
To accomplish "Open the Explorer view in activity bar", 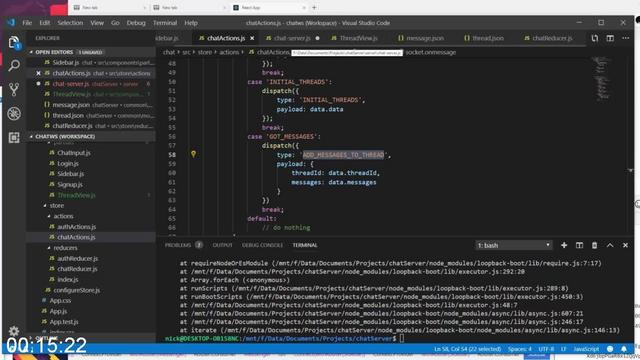I will point(14,42).
